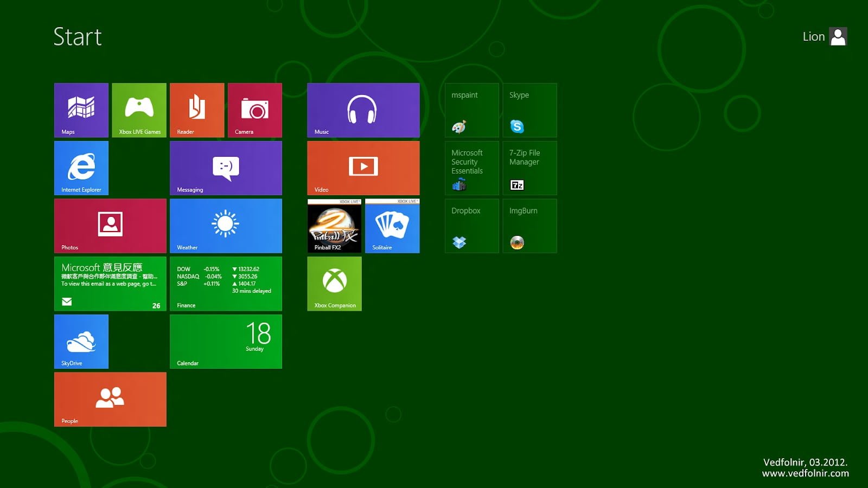Click the Lion user account picture
868x488 pixels.
pos(838,37)
